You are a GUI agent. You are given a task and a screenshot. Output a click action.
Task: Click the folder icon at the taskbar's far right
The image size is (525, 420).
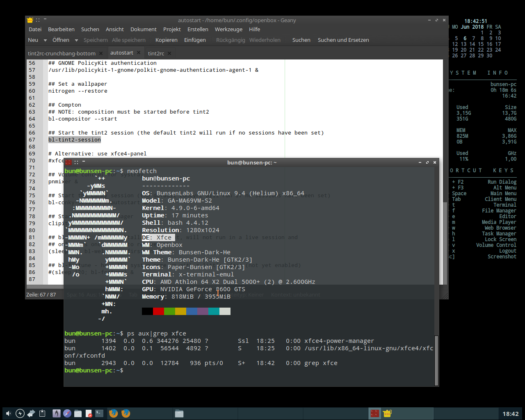click(x=179, y=413)
